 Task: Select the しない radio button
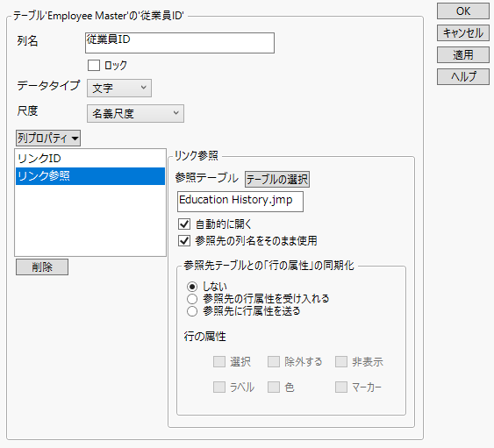click(x=192, y=287)
